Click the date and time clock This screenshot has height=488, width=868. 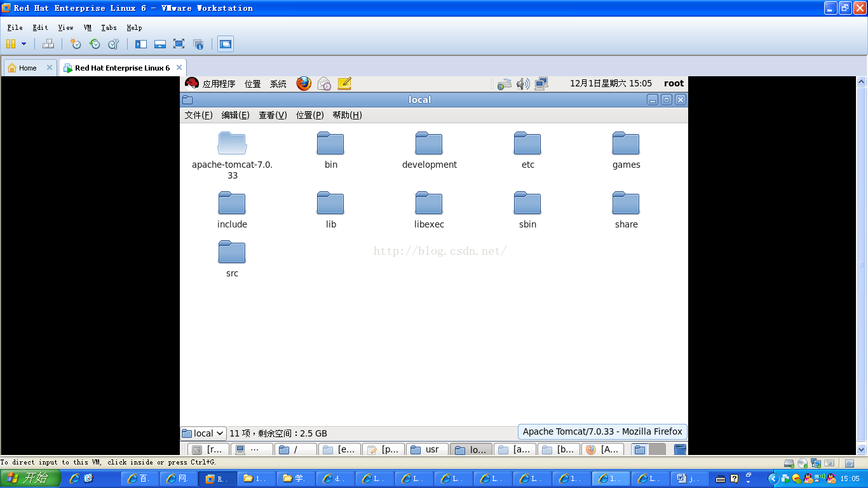(x=611, y=83)
